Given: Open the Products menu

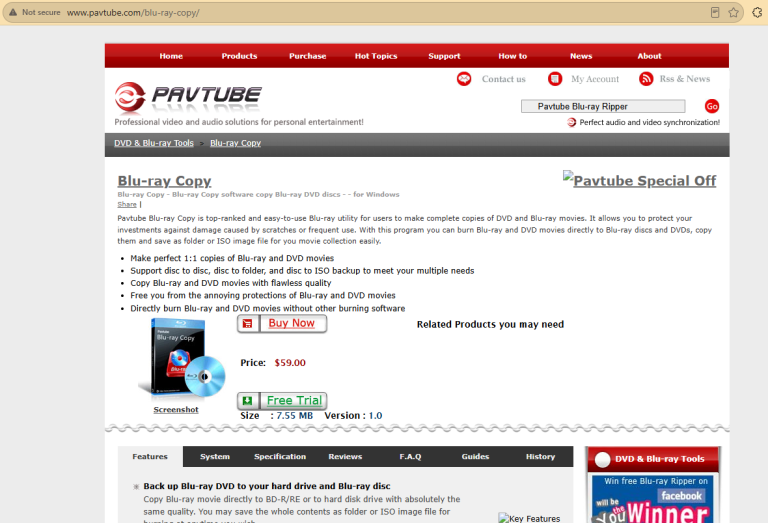Looking at the screenshot, I should pyautogui.click(x=239, y=56).
